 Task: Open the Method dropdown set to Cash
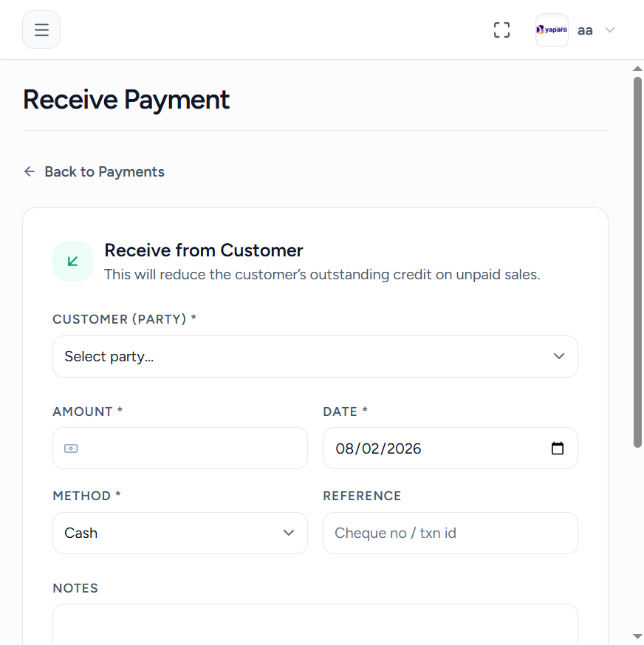[x=180, y=533]
